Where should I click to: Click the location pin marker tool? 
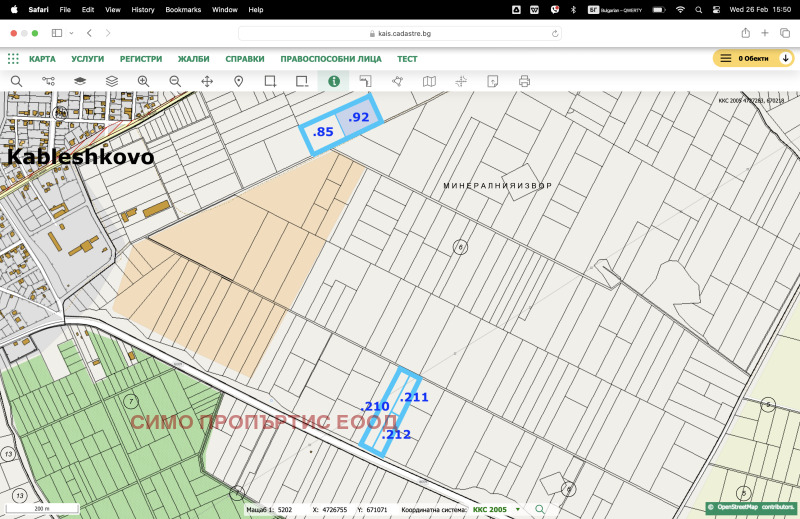(239, 81)
